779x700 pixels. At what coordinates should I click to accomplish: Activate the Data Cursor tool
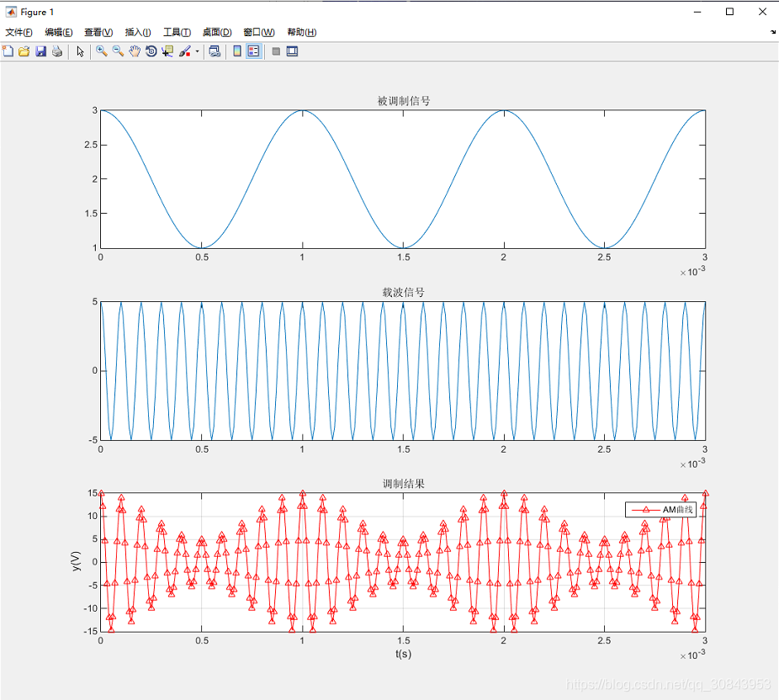pyautogui.click(x=167, y=51)
